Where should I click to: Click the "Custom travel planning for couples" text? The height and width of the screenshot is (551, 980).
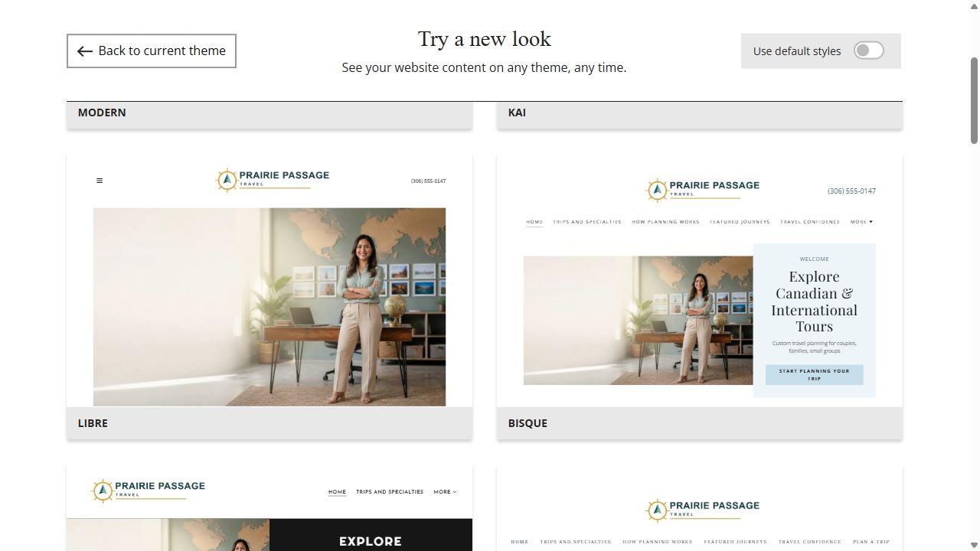pyautogui.click(x=814, y=347)
